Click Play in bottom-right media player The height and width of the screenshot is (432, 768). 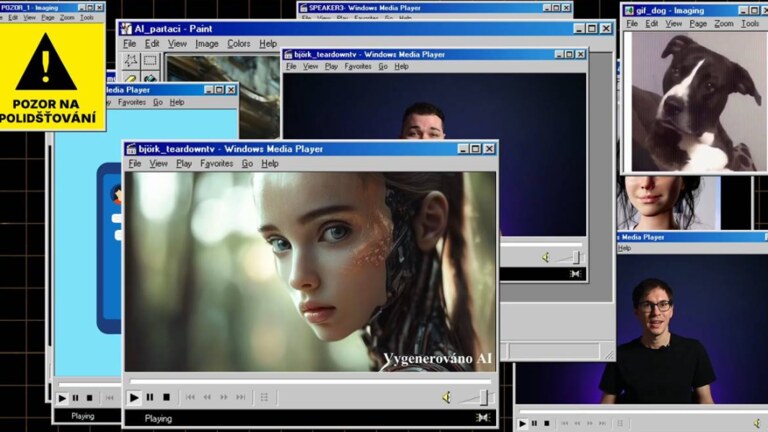point(522,423)
